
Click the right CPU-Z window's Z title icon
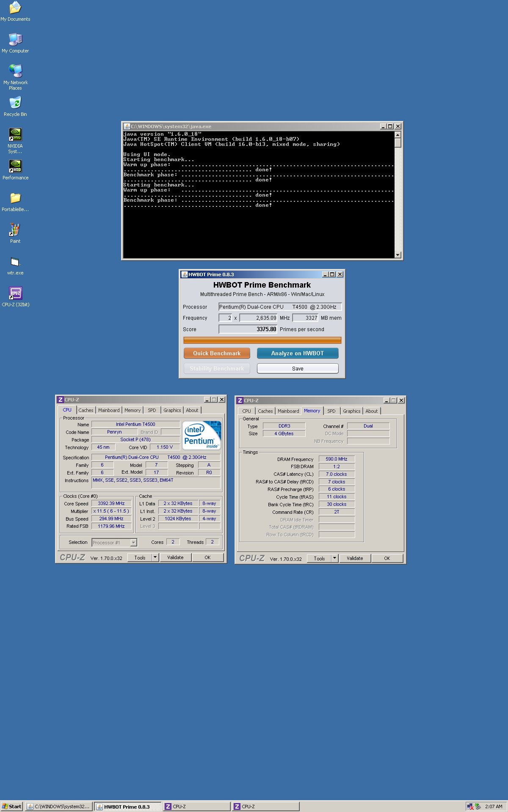click(240, 401)
